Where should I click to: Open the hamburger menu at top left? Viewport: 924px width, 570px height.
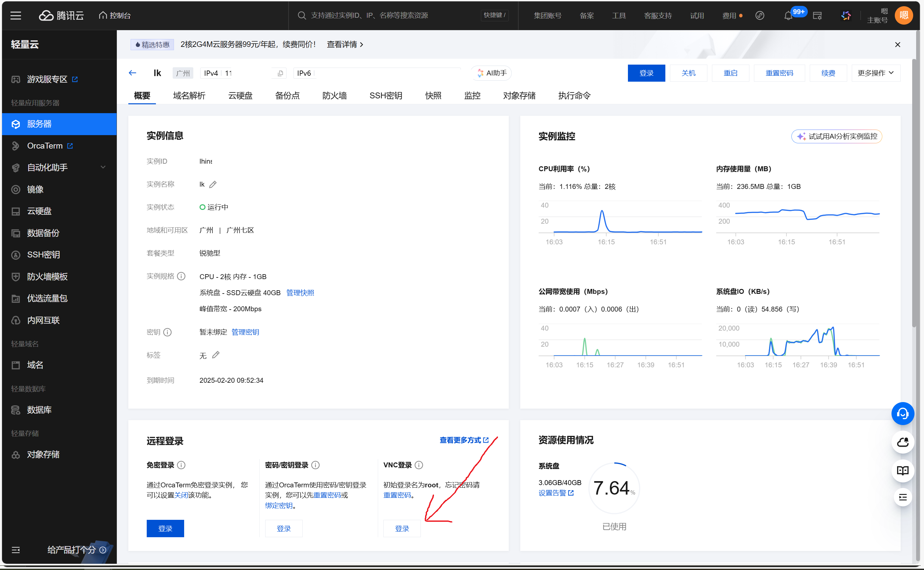click(15, 15)
